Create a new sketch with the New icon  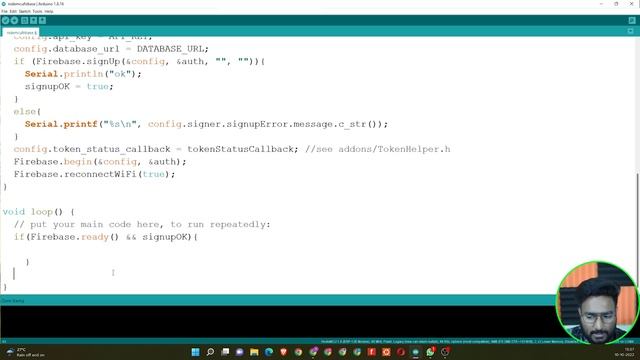tap(24, 20)
